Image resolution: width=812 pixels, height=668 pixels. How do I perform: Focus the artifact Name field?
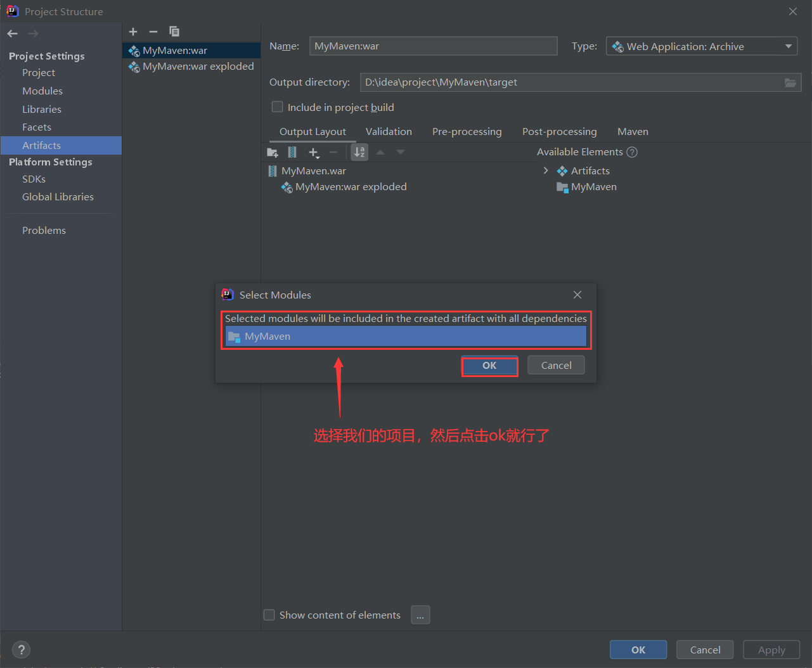433,46
